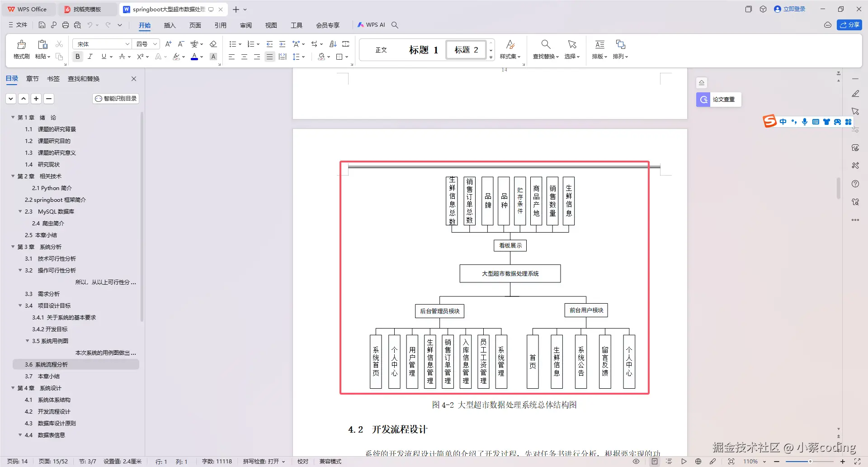Viewport: 868px width, 467px height.
Task: Click the 分享 (Share) button
Action: [849, 25]
